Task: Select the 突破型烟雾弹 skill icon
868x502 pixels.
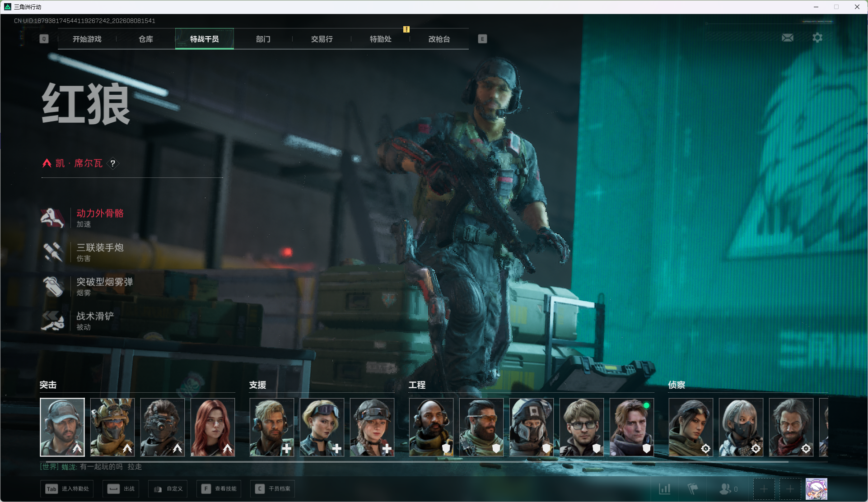Action: click(53, 287)
